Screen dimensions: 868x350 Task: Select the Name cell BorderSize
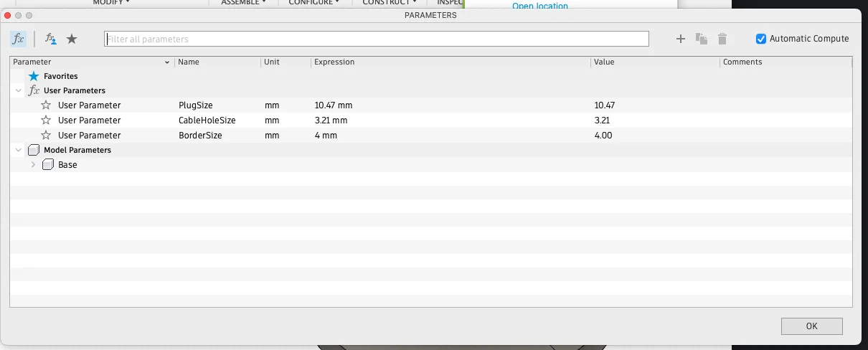pos(200,136)
